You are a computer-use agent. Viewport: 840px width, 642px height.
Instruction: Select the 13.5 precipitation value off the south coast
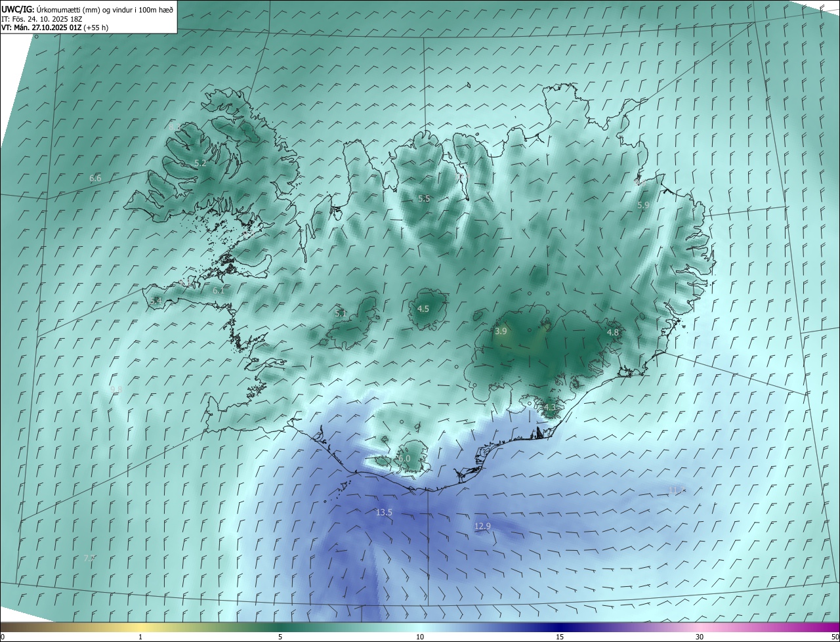tap(384, 512)
